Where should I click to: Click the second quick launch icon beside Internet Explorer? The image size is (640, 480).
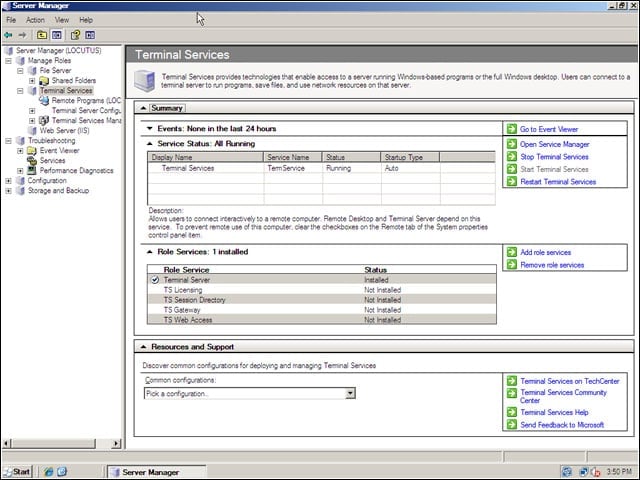[62, 472]
